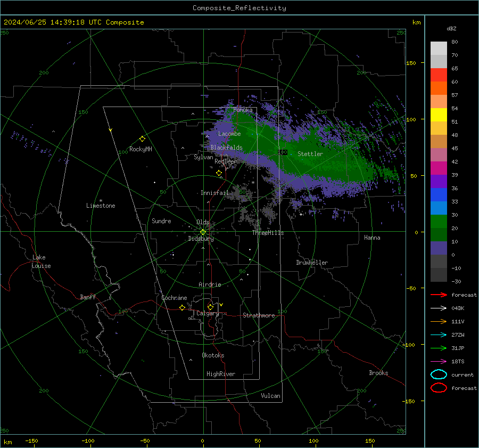Screen dimensions: 479x448
Task: Click the Banff label
Action: coord(88,297)
